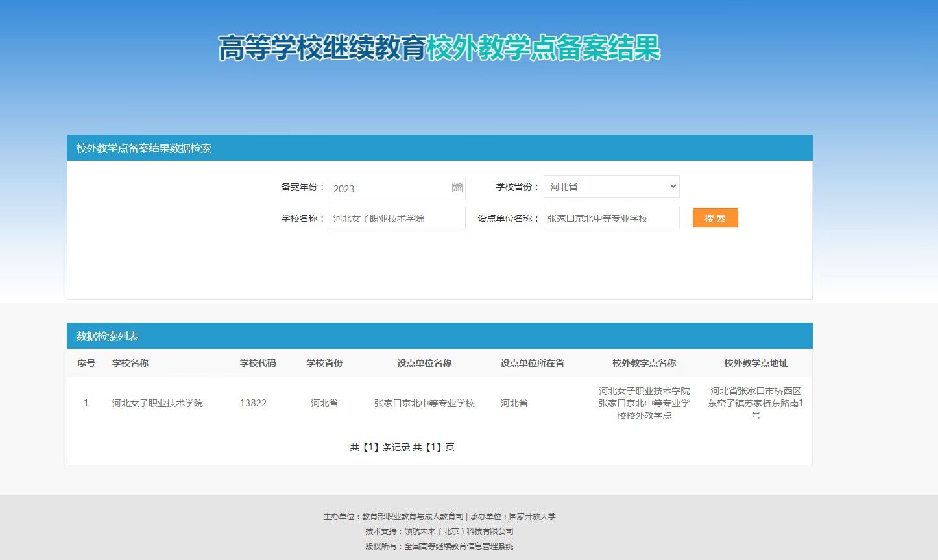This screenshot has width=938, height=560.
Task: Click the 数据检索列表 panel heading
Action: [x=107, y=336]
